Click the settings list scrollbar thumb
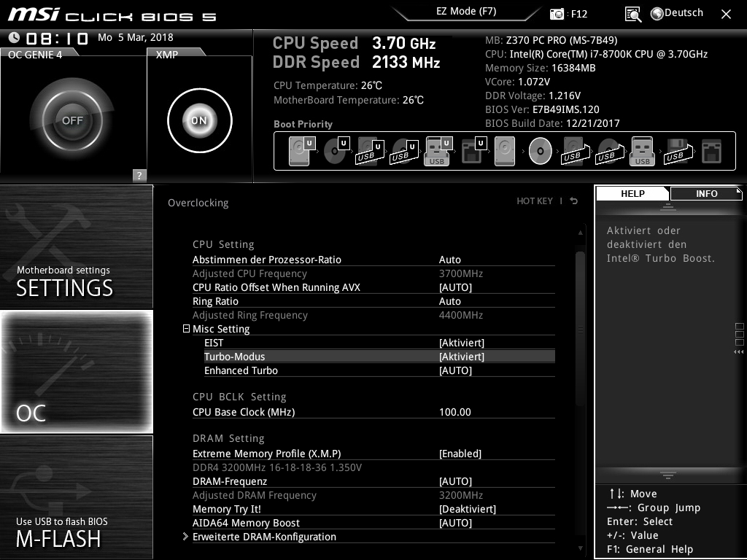The image size is (747, 560). pyautogui.click(x=580, y=329)
